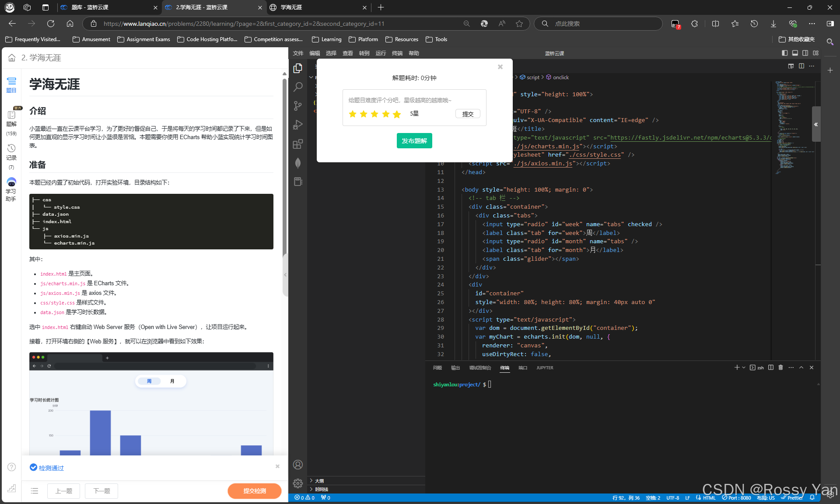Select the third star in the rating

click(x=374, y=114)
